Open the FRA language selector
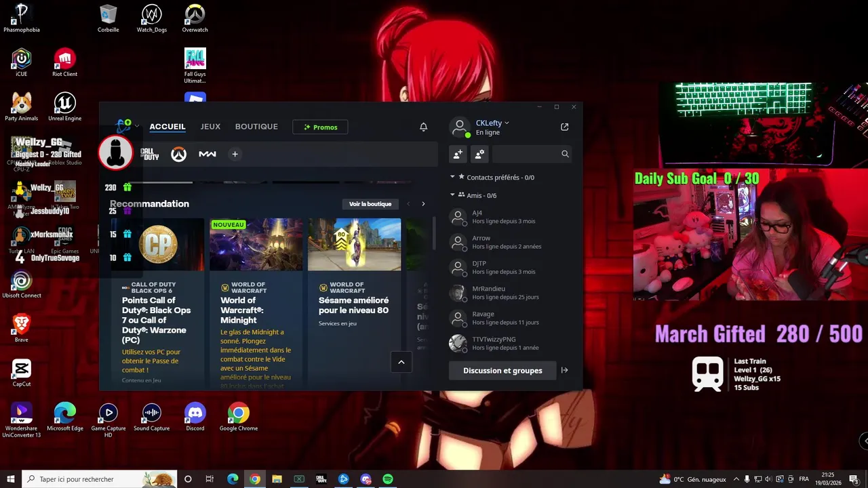This screenshot has width=868, height=488. click(804, 479)
